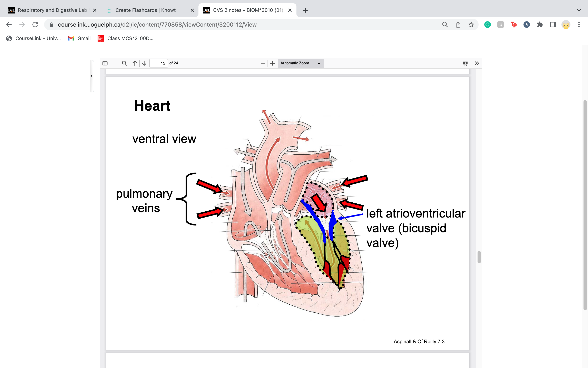This screenshot has width=588, height=368.
Task: Share this page via share icon
Action: pyautogui.click(x=458, y=25)
